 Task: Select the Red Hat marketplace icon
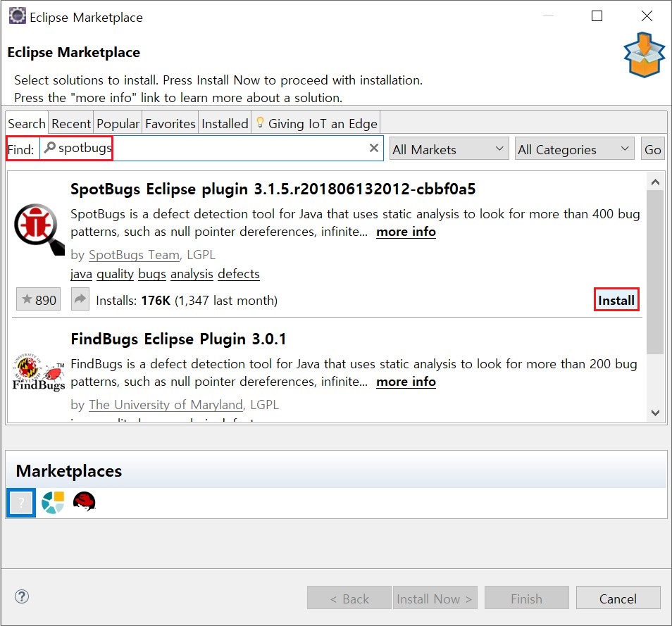pyautogui.click(x=84, y=502)
